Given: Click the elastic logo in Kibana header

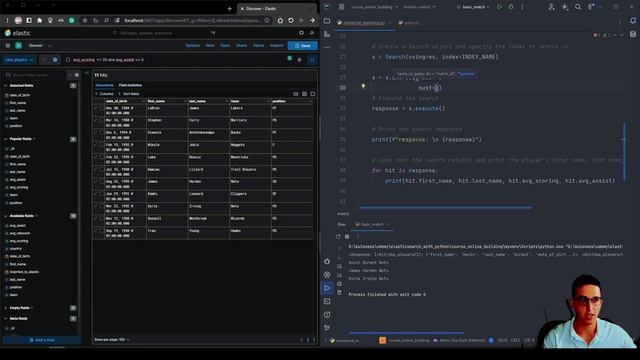Looking at the screenshot, I should (18, 33).
